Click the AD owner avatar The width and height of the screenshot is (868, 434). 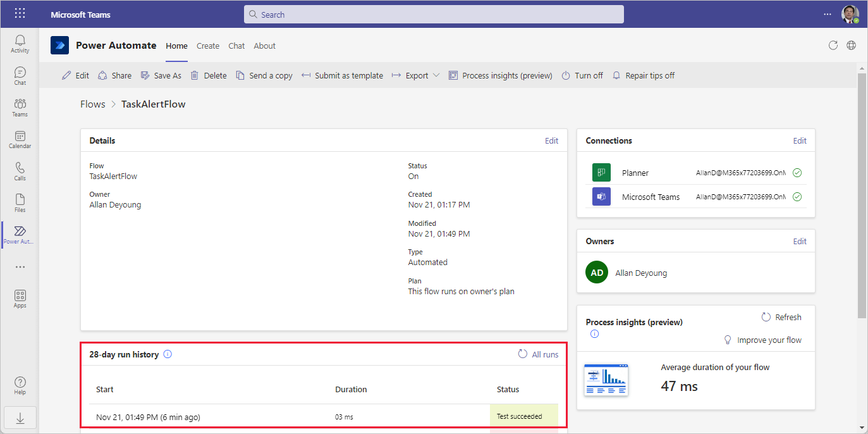click(597, 273)
